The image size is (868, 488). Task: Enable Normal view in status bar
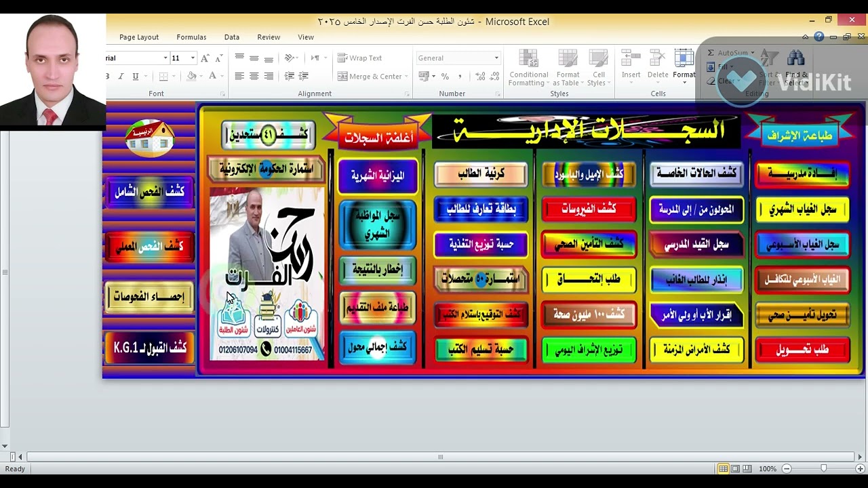724,469
